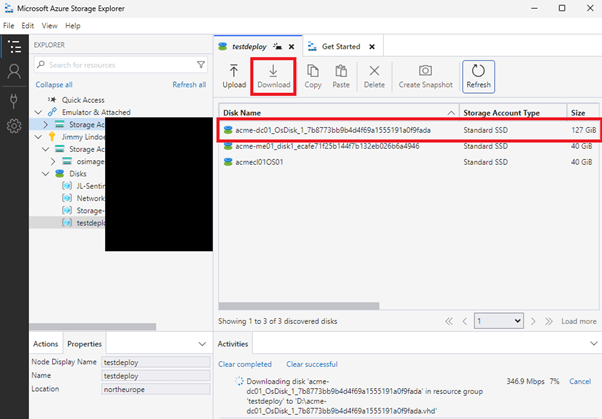Select the acmecl01OS01 disk row
The width and height of the screenshot is (602, 419).
coord(261,161)
